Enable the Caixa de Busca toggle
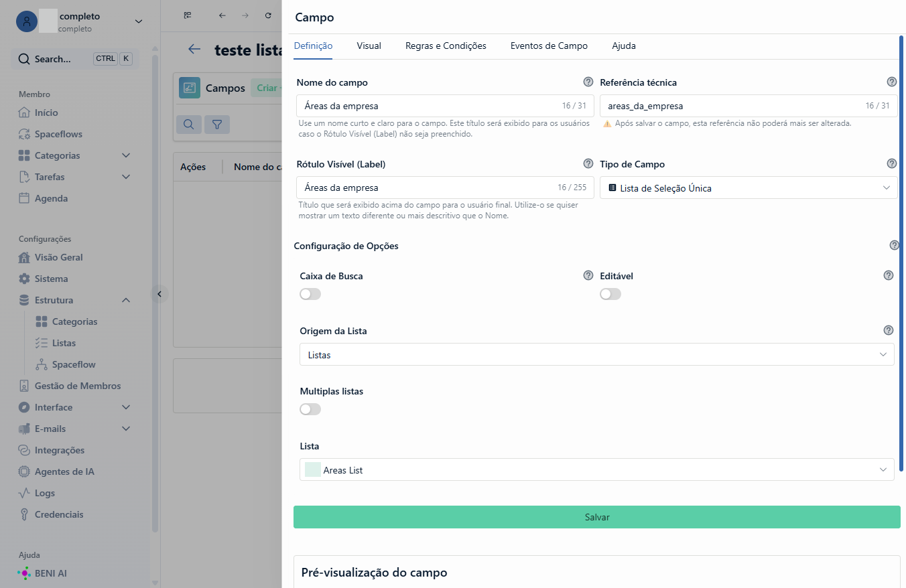This screenshot has width=906, height=588. (310, 294)
